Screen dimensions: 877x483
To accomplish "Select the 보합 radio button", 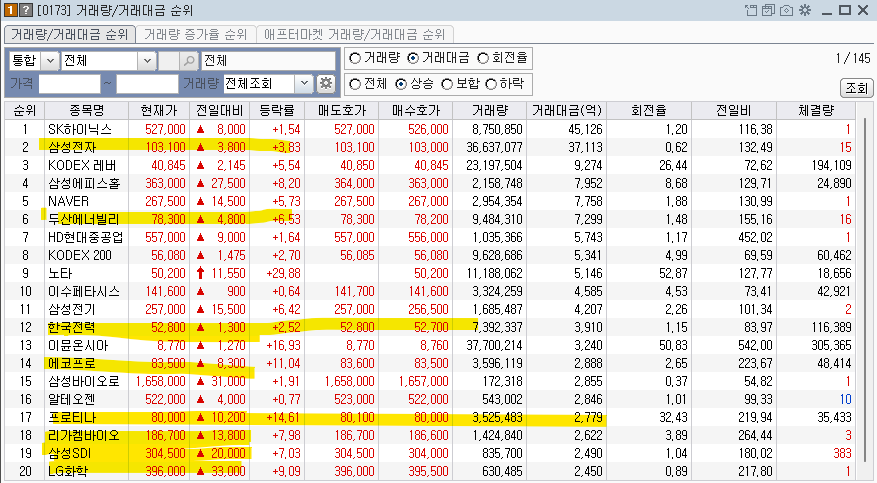I will (447, 84).
